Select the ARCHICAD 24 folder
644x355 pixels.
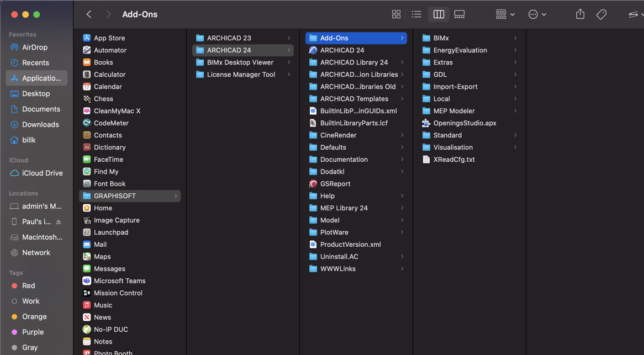[243, 50]
